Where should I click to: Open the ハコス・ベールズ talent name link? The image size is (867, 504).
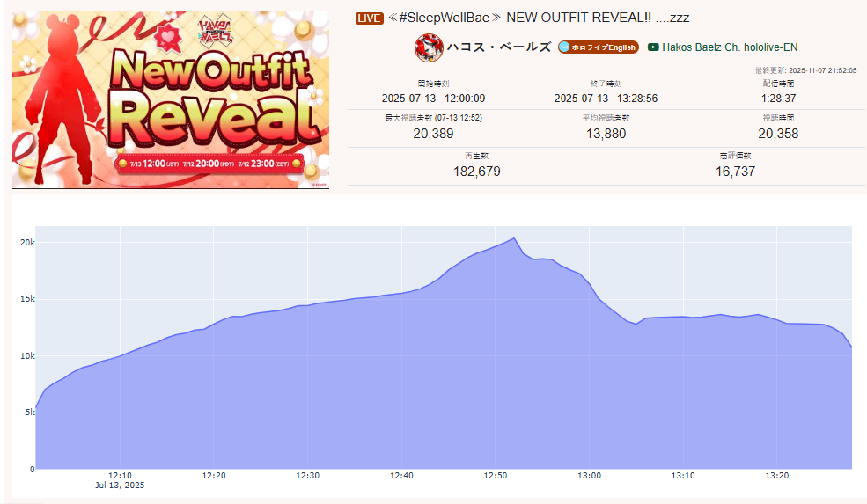499,47
